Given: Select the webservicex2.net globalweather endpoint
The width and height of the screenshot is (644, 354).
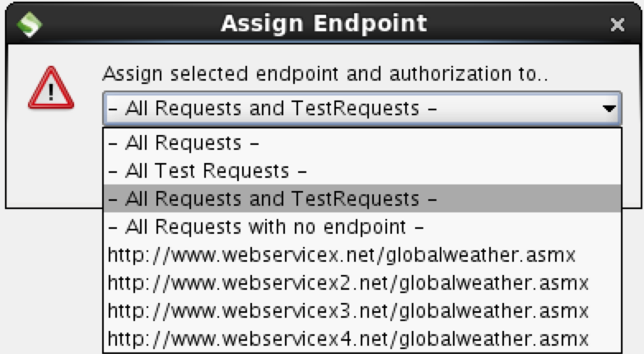Looking at the screenshot, I should 348,283.
